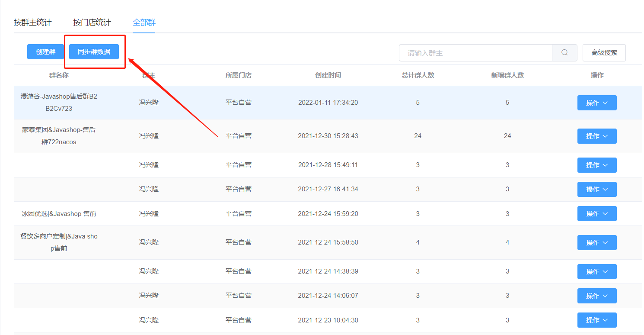Click 新增群人数 value 24

pyautogui.click(x=507, y=135)
